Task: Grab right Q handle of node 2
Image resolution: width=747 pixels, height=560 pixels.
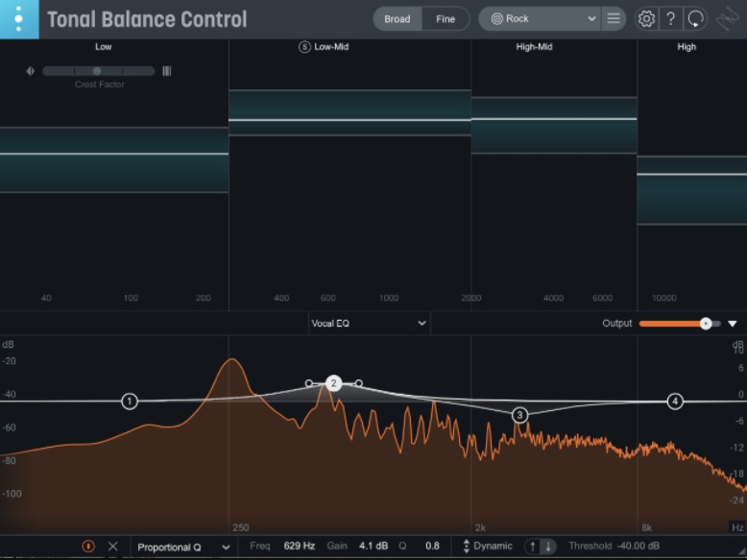Action: click(359, 383)
